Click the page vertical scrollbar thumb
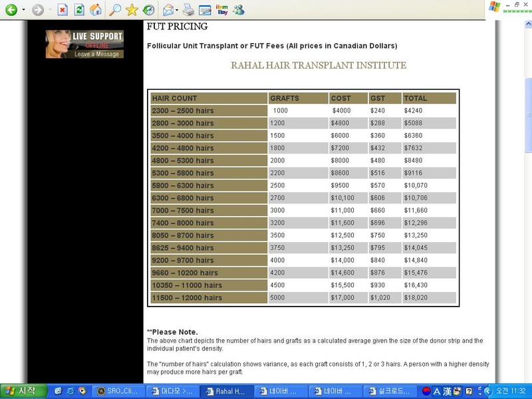Viewport: 532px width, 399px height. pyautogui.click(x=528, y=115)
